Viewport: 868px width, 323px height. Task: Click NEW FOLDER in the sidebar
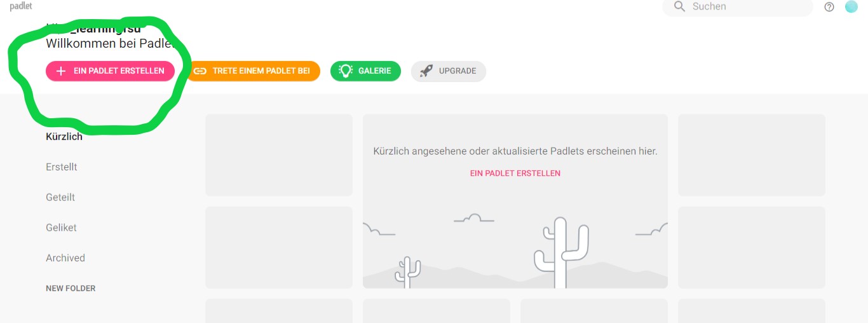coord(71,289)
